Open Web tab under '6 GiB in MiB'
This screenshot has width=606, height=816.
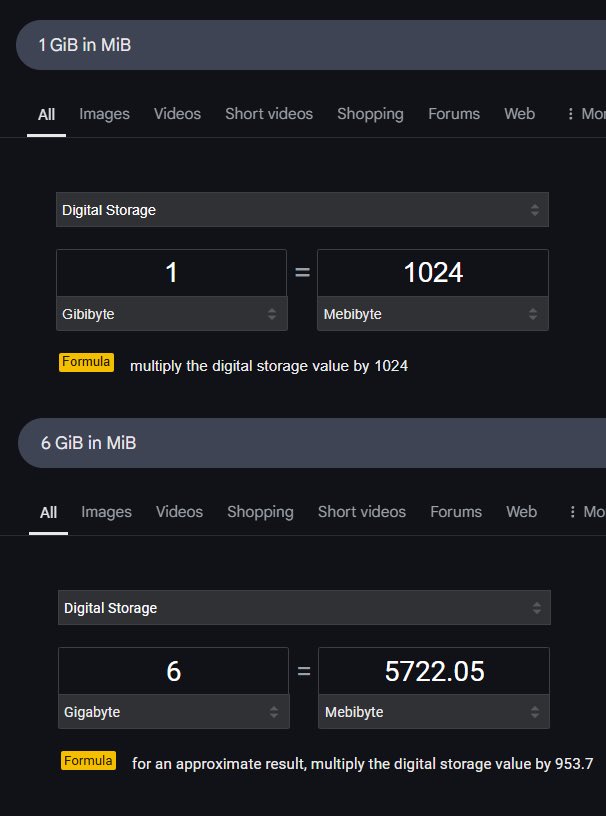[522, 512]
